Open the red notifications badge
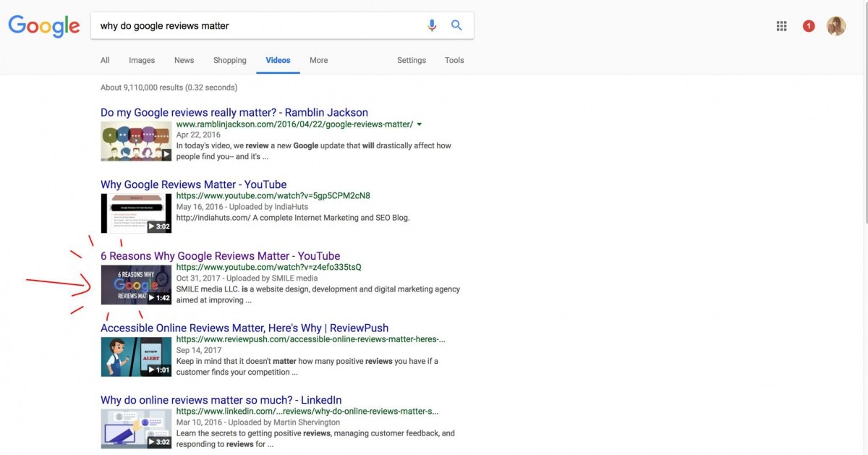The width and height of the screenshot is (868, 455). 809,26
